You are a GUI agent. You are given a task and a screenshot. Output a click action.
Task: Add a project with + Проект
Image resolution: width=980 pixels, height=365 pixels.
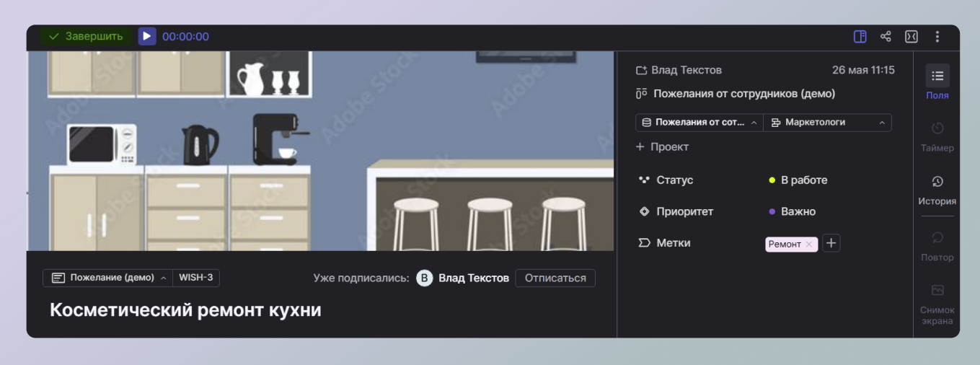[662, 147]
